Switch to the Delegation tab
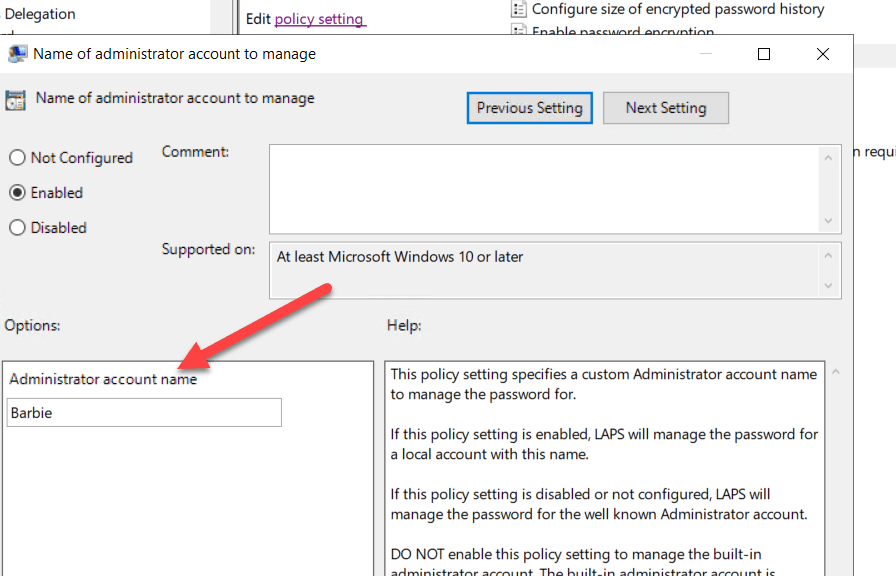 (x=42, y=13)
